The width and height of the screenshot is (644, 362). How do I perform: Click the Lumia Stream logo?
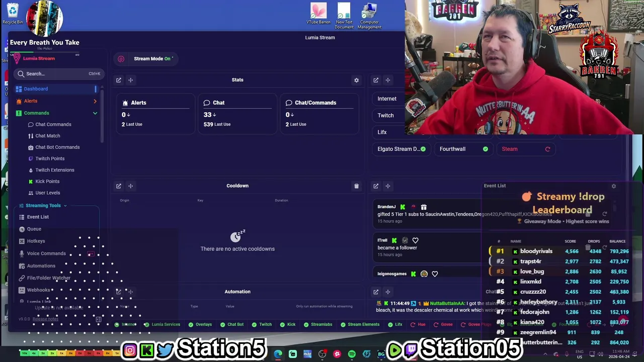(x=35, y=58)
